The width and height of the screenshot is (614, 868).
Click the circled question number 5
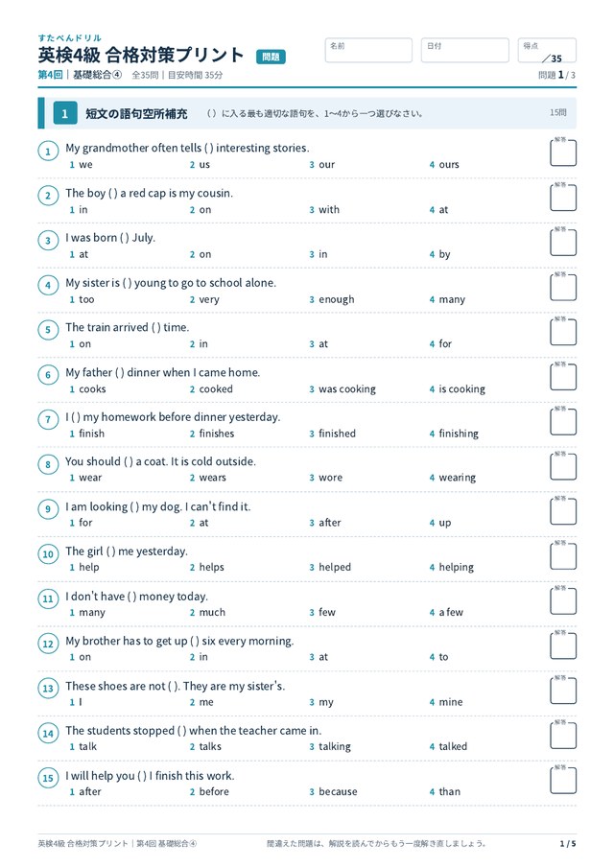(48, 330)
